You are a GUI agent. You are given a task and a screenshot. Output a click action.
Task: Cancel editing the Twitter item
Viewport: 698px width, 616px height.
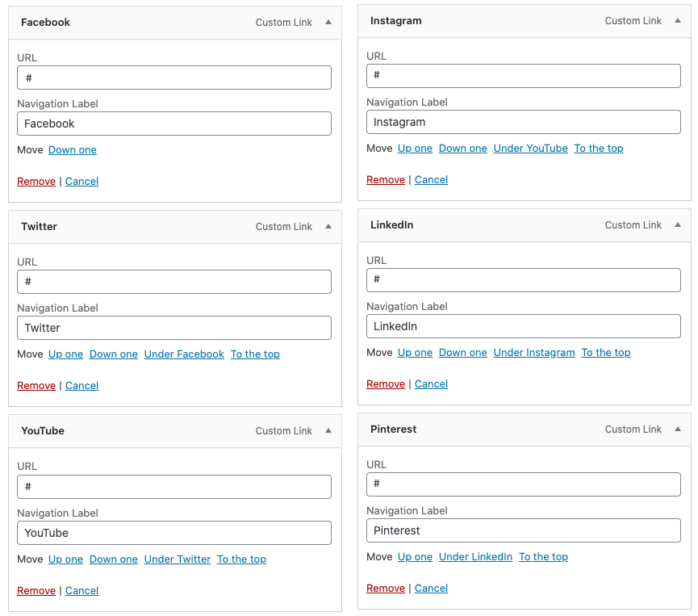[x=82, y=385]
